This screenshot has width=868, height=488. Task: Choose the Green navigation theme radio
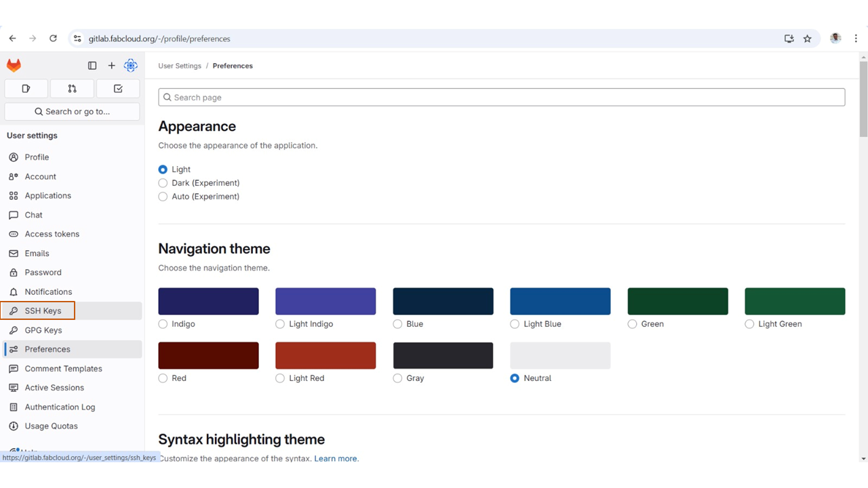click(632, 324)
